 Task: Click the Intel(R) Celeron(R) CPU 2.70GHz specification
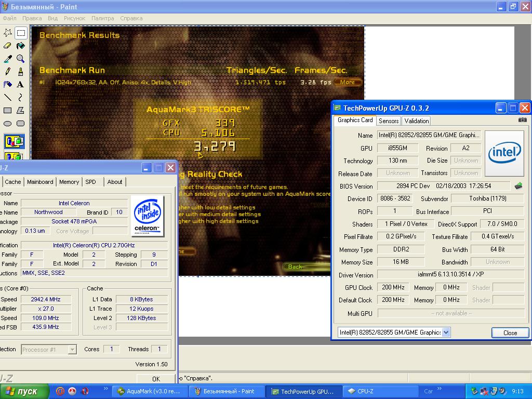coord(94,245)
